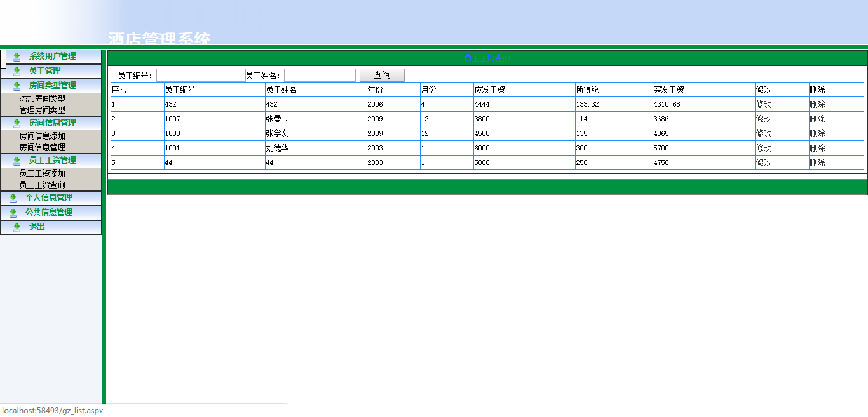868x417 pixels.
Task: Expand the 系统用户管理 menu section
Action: [x=51, y=56]
